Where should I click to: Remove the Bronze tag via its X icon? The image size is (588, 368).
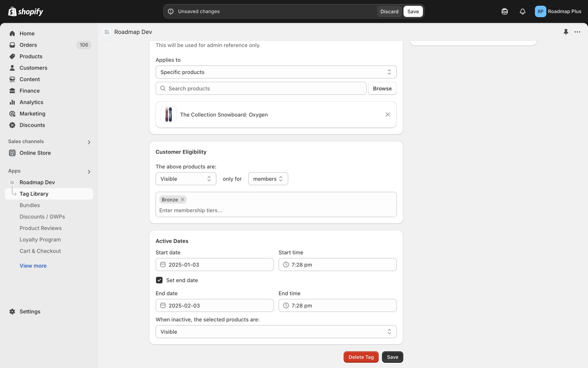(x=182, y=200)
